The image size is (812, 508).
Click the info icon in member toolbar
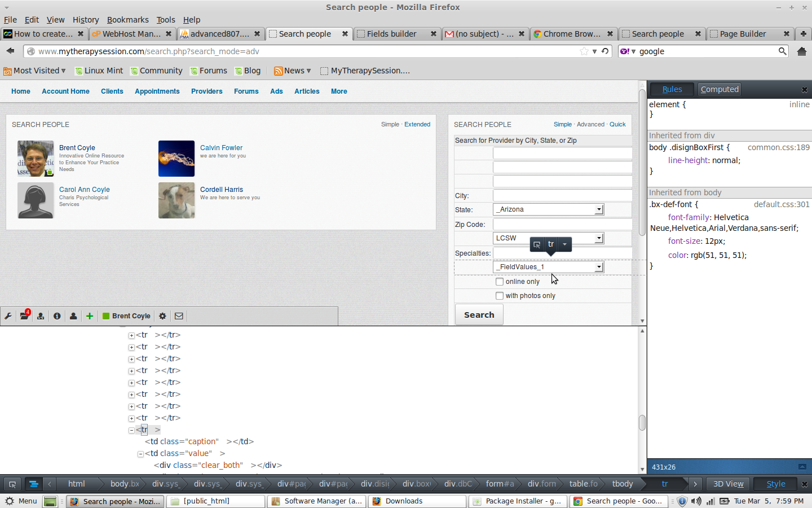coord(57,316)
